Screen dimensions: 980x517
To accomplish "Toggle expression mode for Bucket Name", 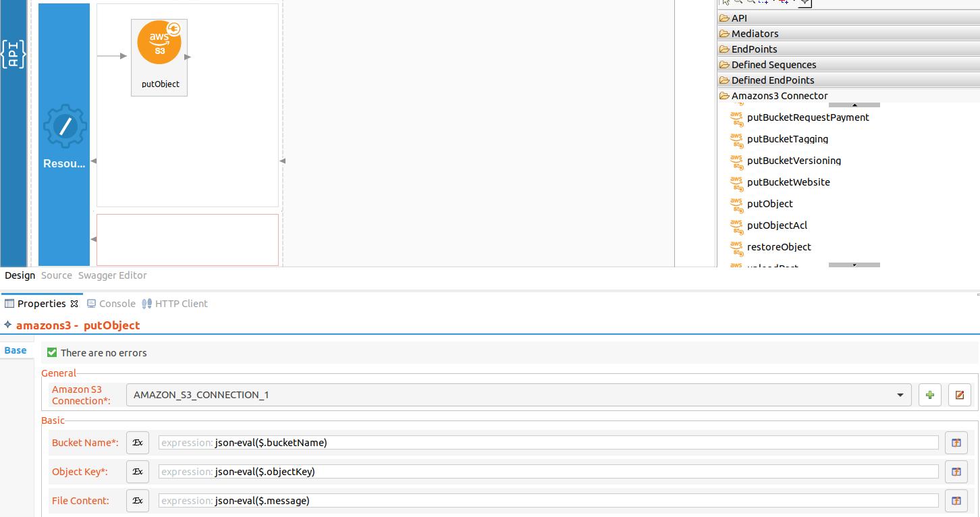I will click(x=138, y=443).
